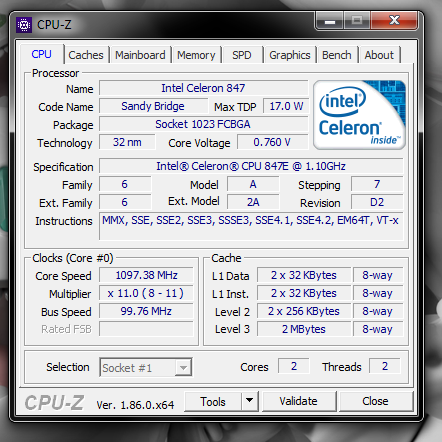Click the core voltage value '0.760 V'
Image resolution: width=442 pixels, height=442 pixels.
(x=272, y=142)
